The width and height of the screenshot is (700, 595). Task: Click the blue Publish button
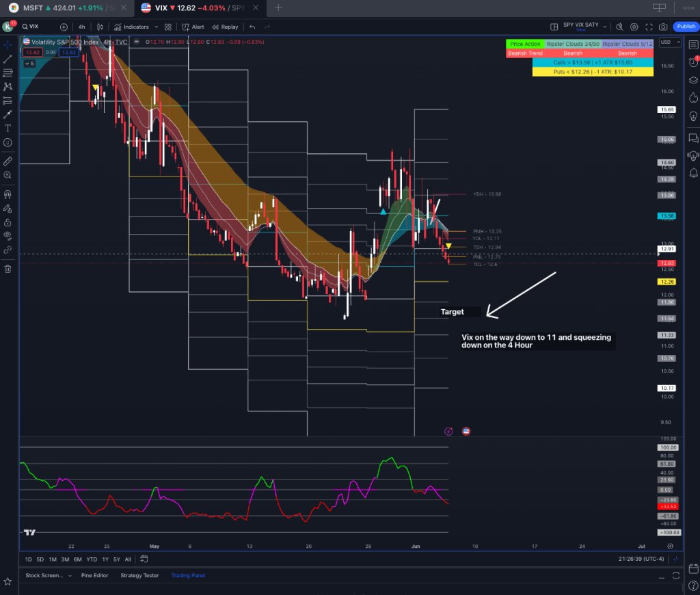pyautogui.click(x=685, y=27)
